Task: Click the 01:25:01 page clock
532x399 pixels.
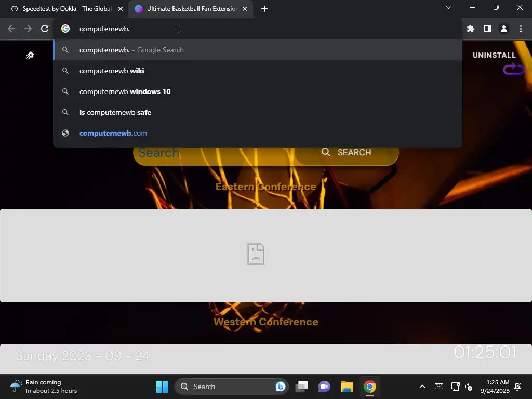Action: (x=485, y=352)
